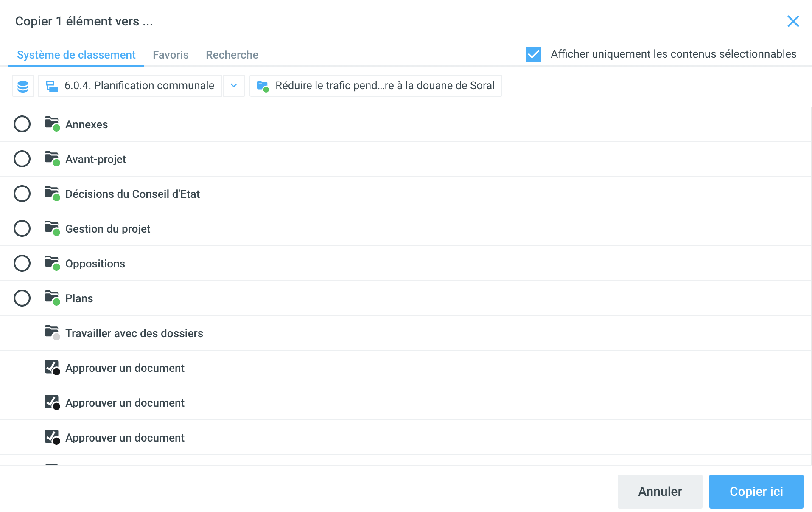Select the Annexes radio button
812x512 pixels.
coord(22,124)
